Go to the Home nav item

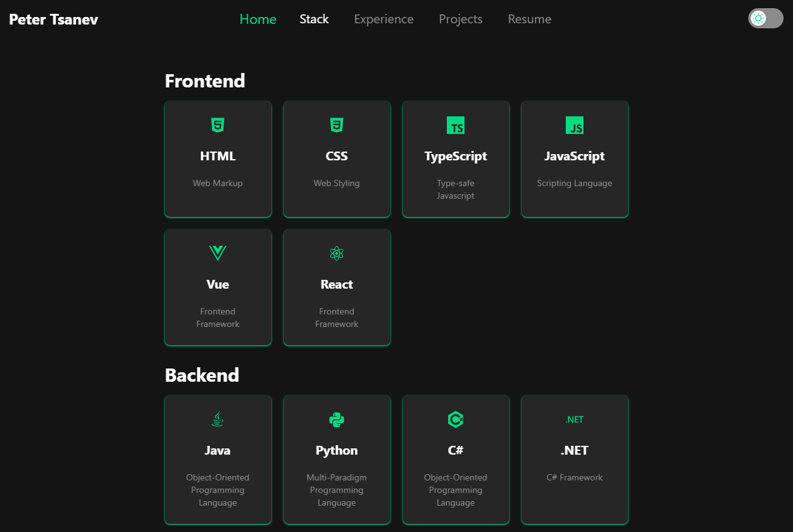(x=258, y=19)
